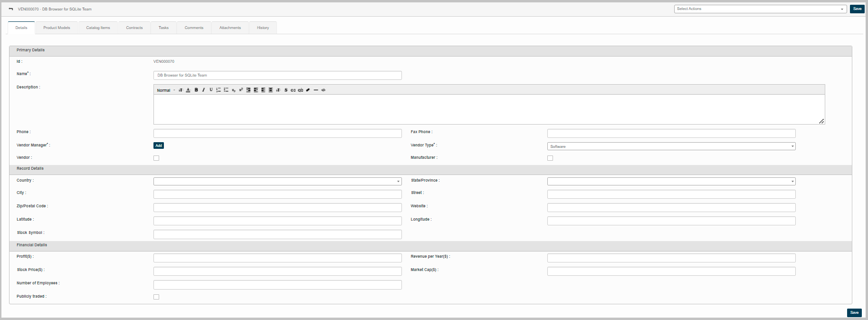The image size is (868, 320).
Task: Open the Select Actions dropdown
Action: [760, 9]
